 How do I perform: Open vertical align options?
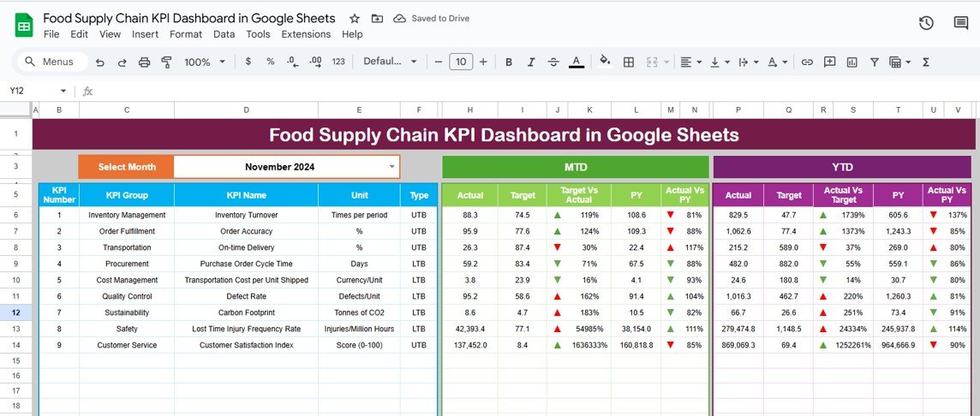[x=720, y=62]
